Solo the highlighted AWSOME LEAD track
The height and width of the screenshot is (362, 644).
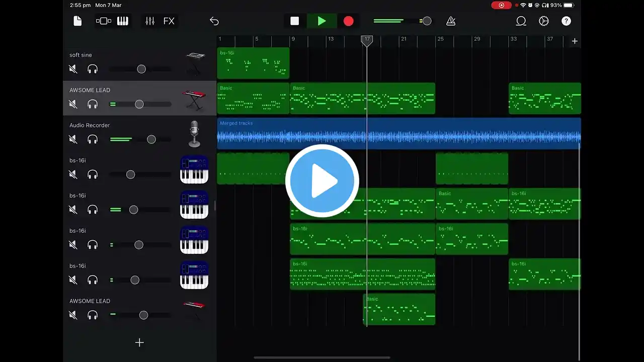93,104
